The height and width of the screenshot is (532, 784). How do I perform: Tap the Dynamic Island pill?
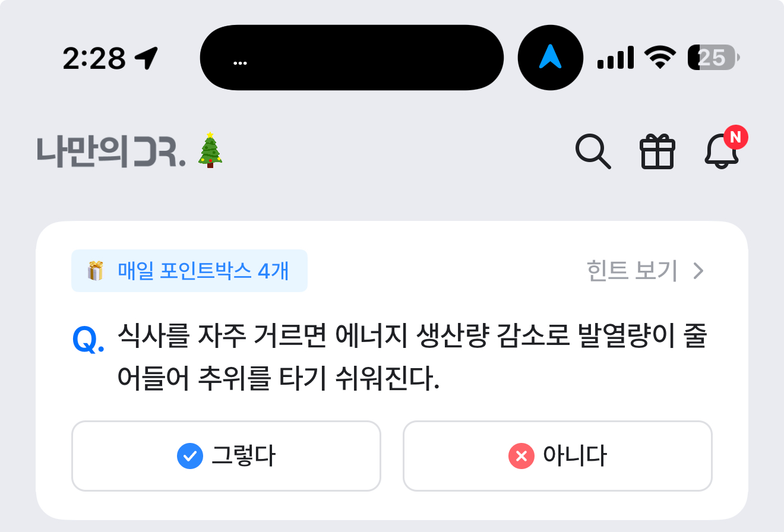tap(352, 58)
